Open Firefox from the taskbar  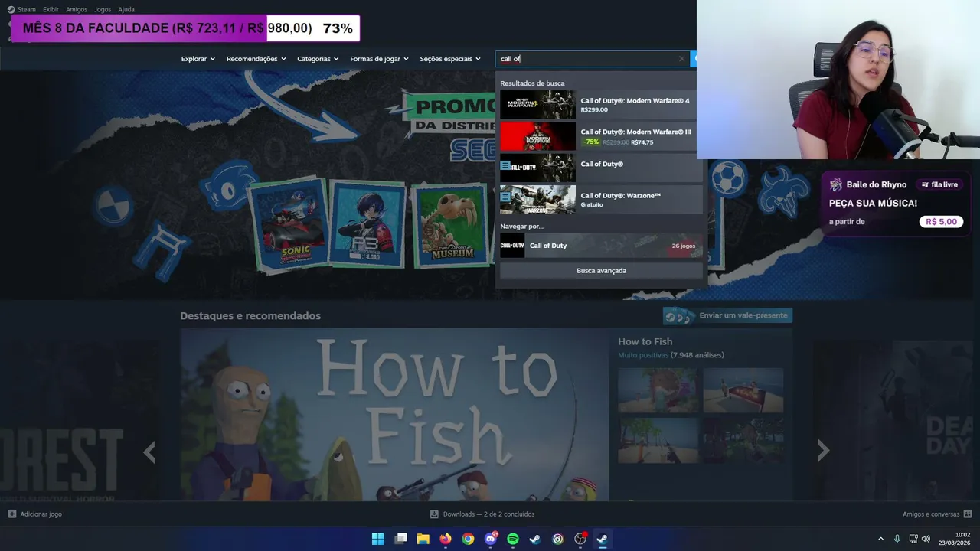(x=446, y=539)
